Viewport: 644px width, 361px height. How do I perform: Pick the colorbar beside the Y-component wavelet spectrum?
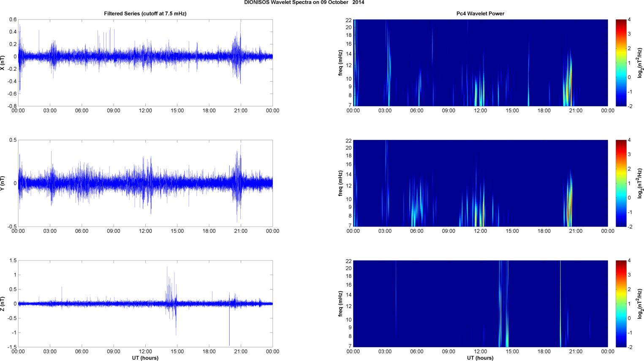point(621,183)
